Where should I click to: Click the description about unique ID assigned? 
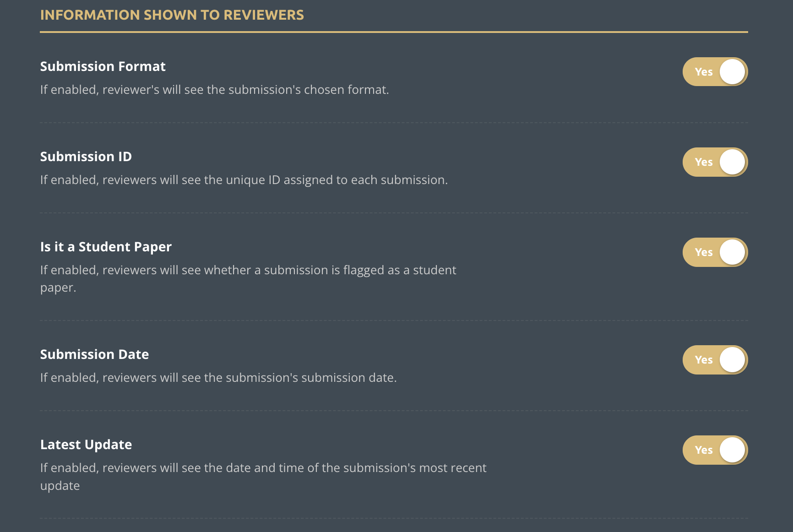244,180
